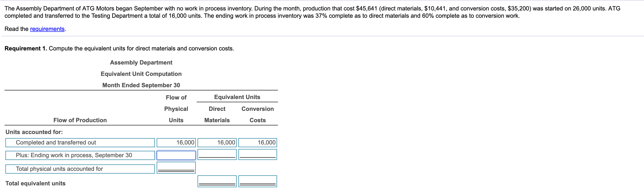The height and width of the screenshot is (194, 644).
Task: Click physical units field for Ending work in process
Action: coord(176,155)
